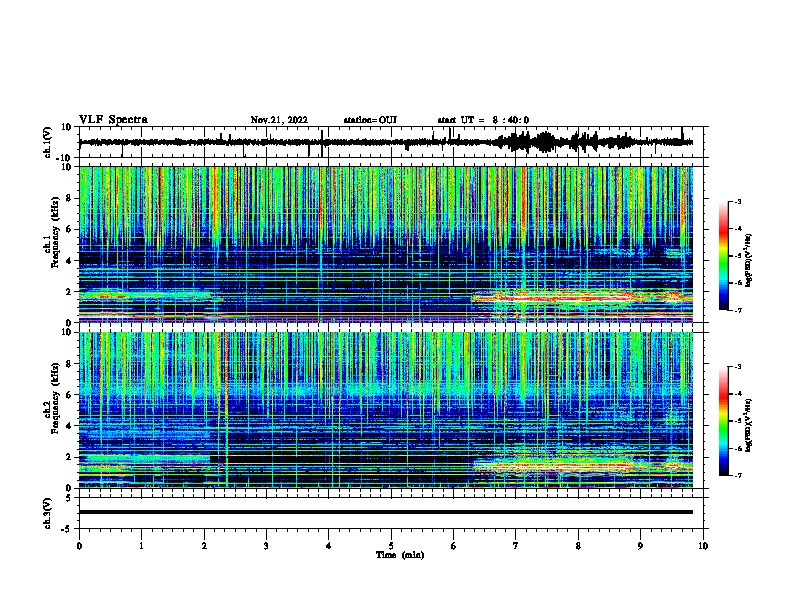Screen dimensions: 792x612
Task: Click time tick label "10" on x-axis
Action: coord(703,546)
